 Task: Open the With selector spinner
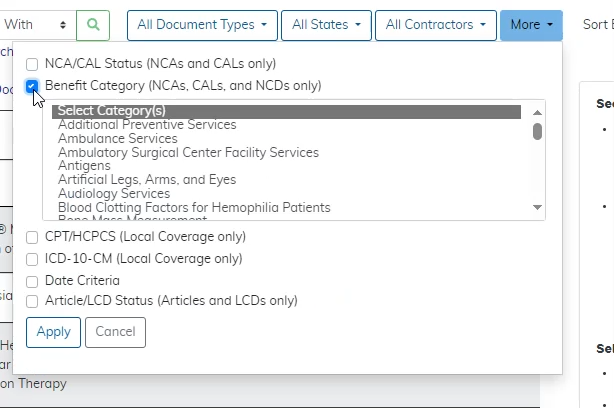click(64, 25)
